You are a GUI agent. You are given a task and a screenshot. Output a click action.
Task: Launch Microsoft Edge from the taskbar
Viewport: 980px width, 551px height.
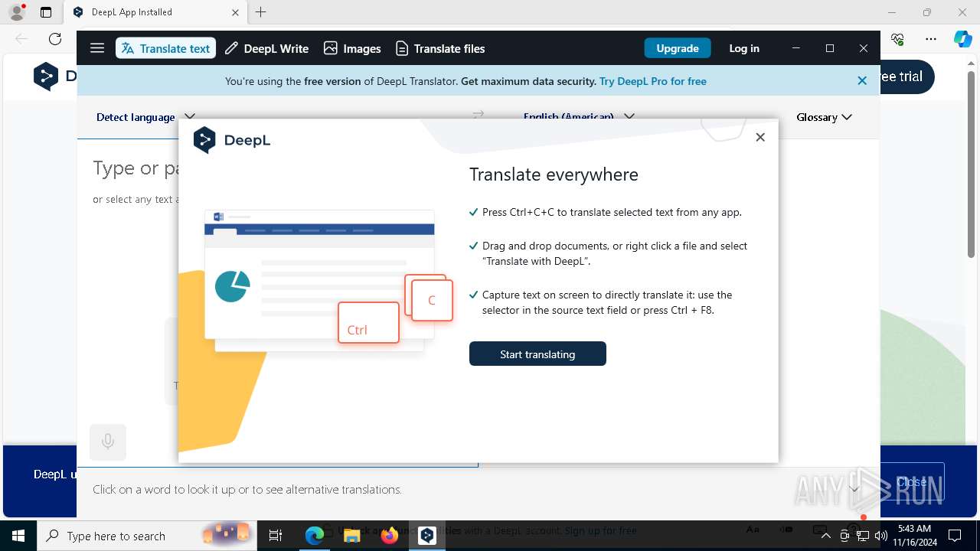[315, 536]
